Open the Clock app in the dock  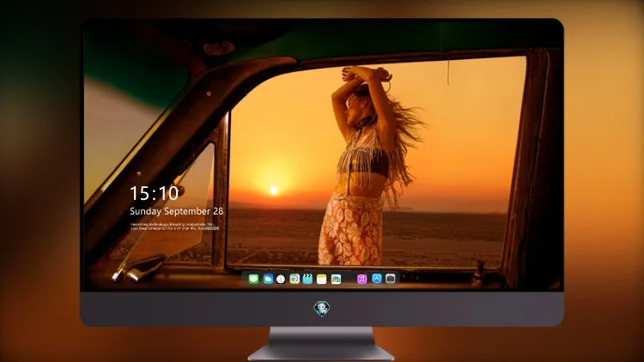point(281,279)
